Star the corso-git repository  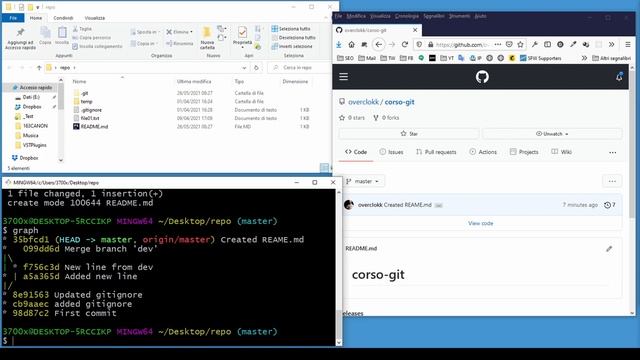[x=409, y=134]
